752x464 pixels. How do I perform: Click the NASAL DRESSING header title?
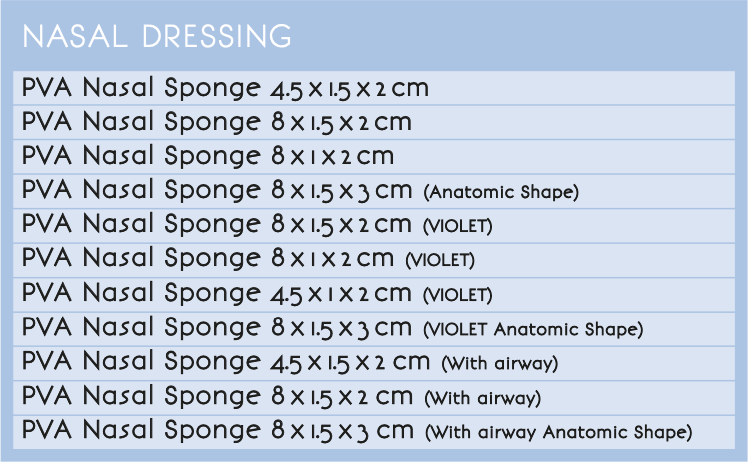157,37
